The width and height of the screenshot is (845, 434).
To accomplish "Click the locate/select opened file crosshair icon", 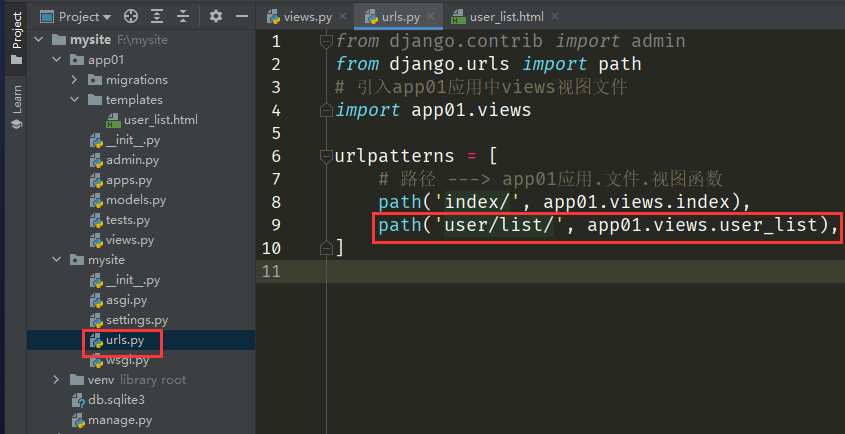I will click(x=131, y=17).
